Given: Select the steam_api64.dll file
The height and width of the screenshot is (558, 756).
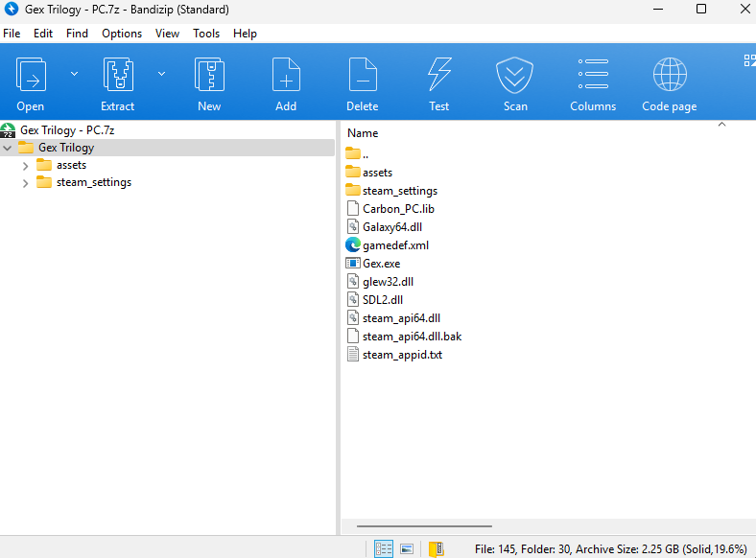Looking at the screenshot, I should pyautogui.click(x=401, y=318).
